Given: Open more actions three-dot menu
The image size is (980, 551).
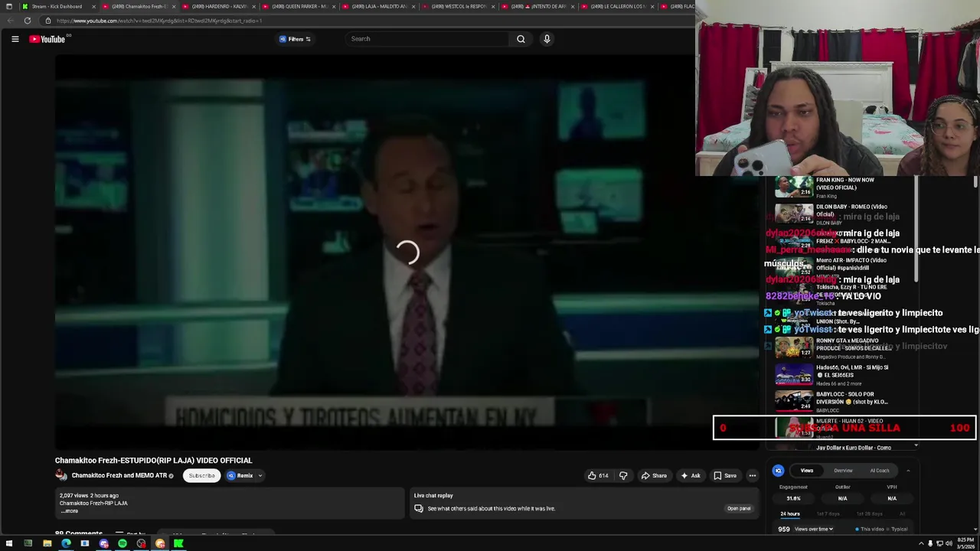Looking at the screenshot, I should [753, 475].
